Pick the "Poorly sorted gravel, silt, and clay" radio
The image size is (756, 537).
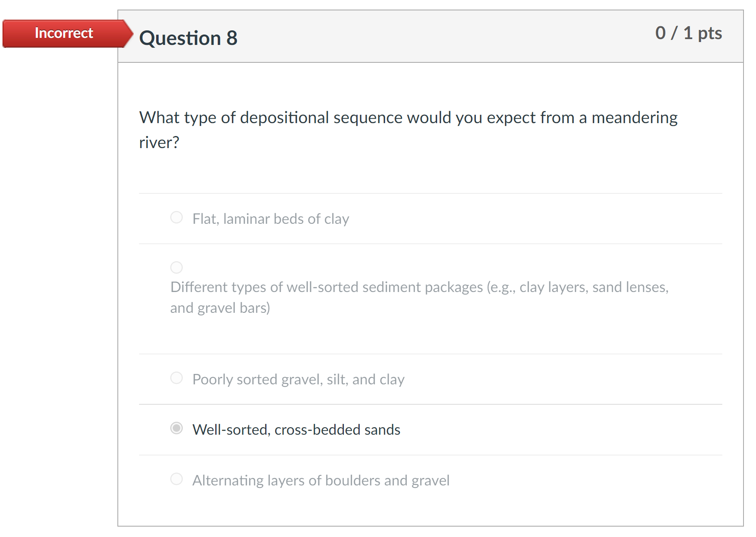pos(177,378)
